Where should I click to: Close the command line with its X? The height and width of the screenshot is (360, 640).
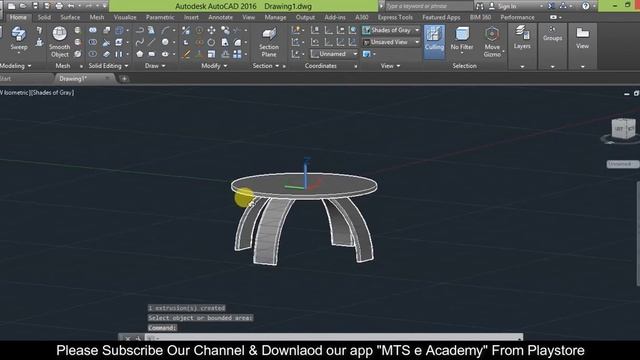128,338
